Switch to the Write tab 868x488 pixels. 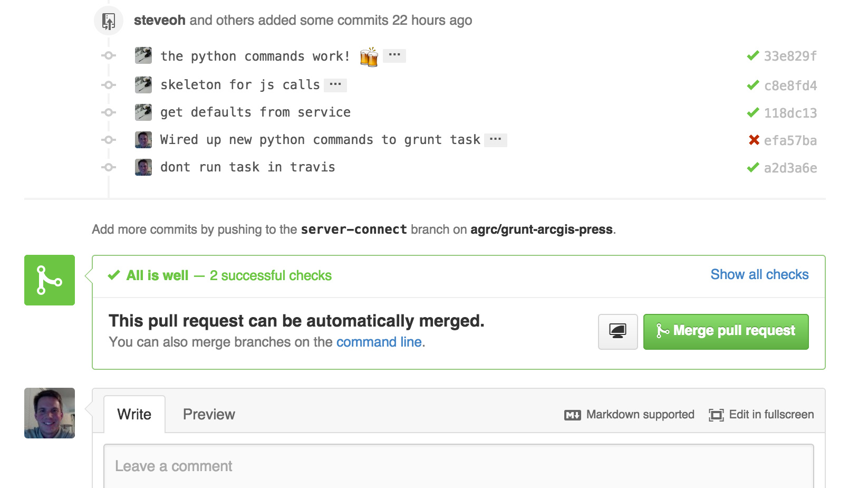134,414
